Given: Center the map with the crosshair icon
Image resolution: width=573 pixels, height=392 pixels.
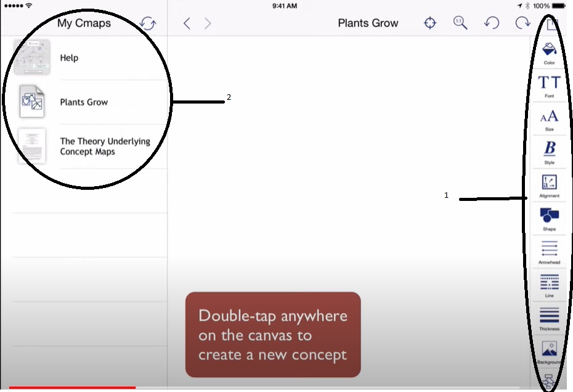Looking at the screenshot, I should click(430, 23).
